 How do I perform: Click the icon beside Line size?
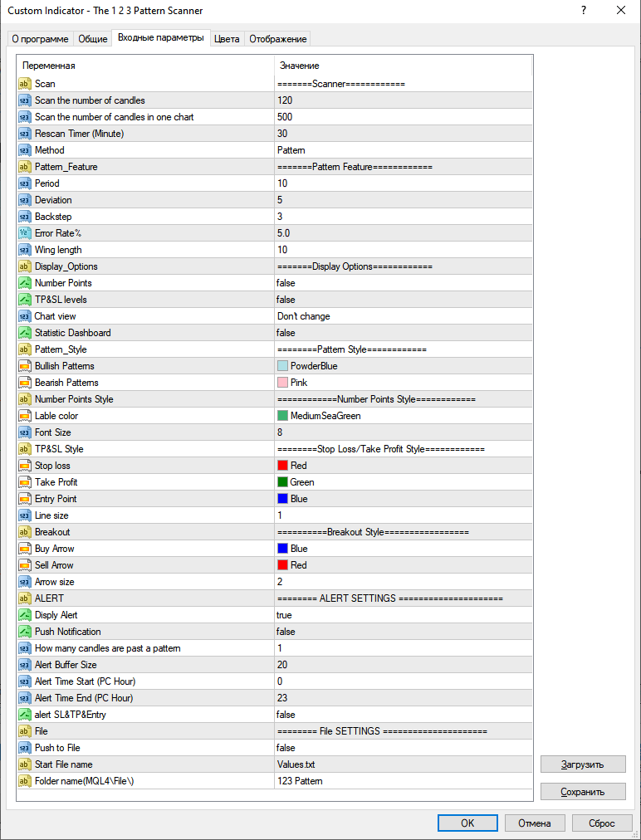coord(25,515)
